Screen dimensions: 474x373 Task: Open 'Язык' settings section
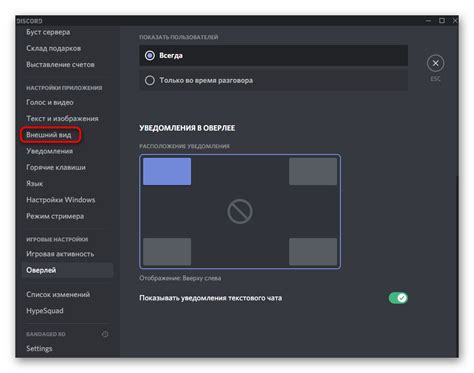pos(35,184)
